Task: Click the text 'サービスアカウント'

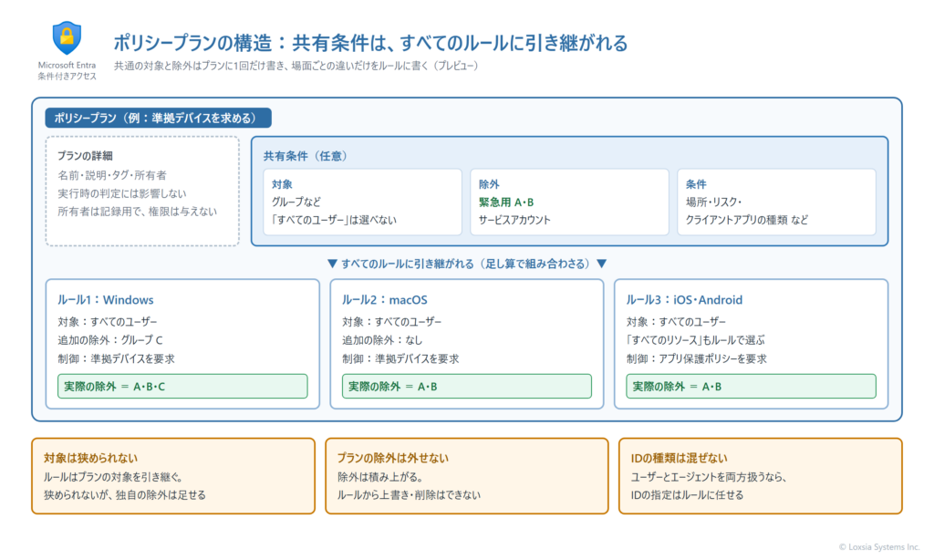Action: point(514,219)
